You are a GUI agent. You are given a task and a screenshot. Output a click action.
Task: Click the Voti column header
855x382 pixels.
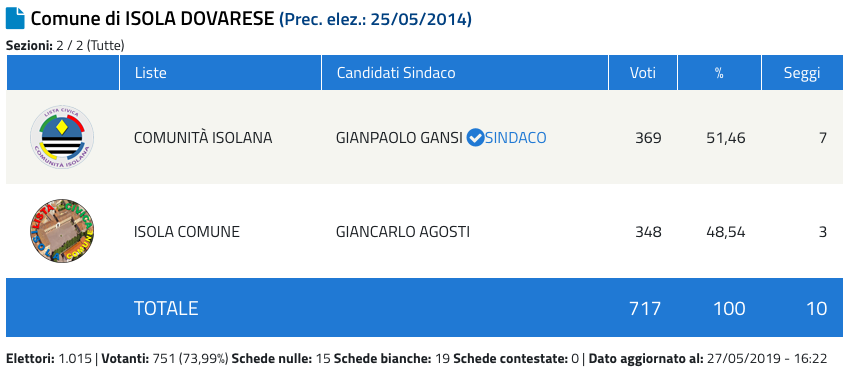click(x=643, y=72)
